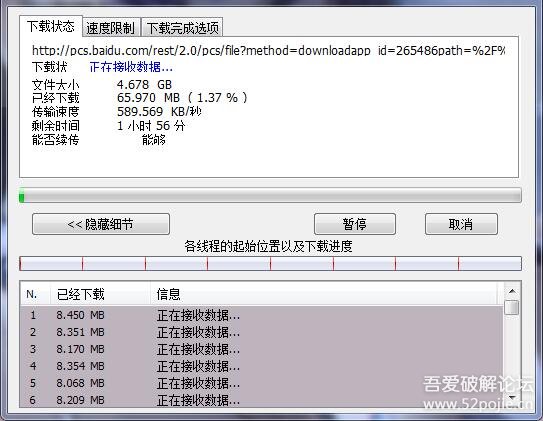
Task: Select the download URL text
Action: tap(268, 51)
